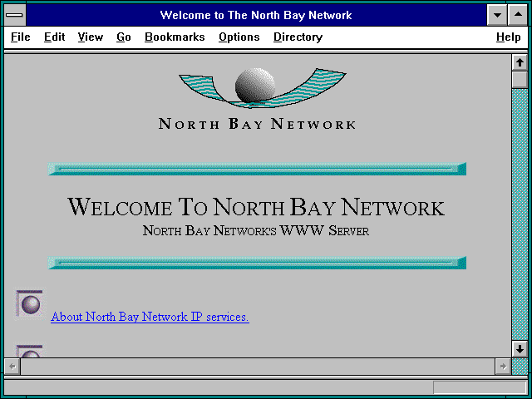532x399 pixels.
Task: Maximize the window with the up-arrow button
Action: pos(518,15)
